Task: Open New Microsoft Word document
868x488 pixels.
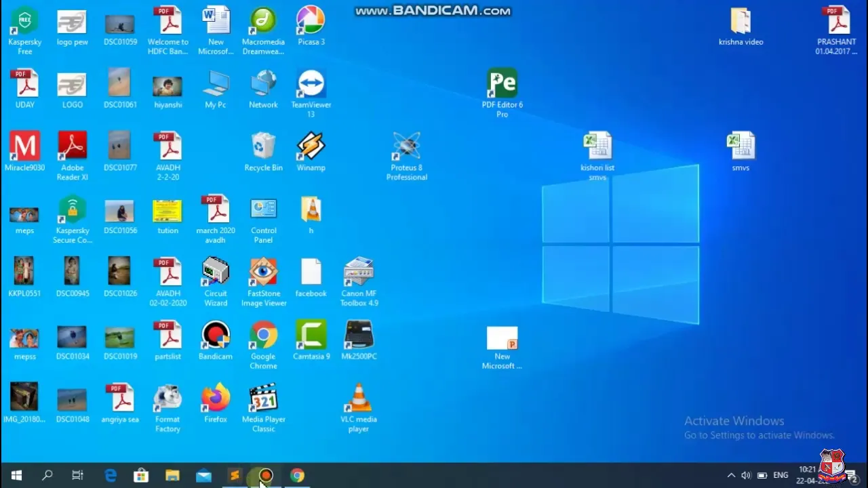Action: 216,30
